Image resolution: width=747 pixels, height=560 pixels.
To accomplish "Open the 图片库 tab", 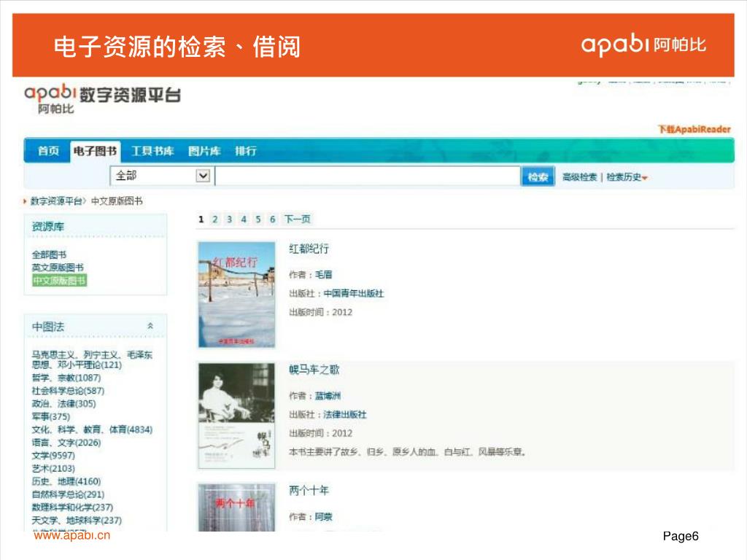I will point(204,152).
